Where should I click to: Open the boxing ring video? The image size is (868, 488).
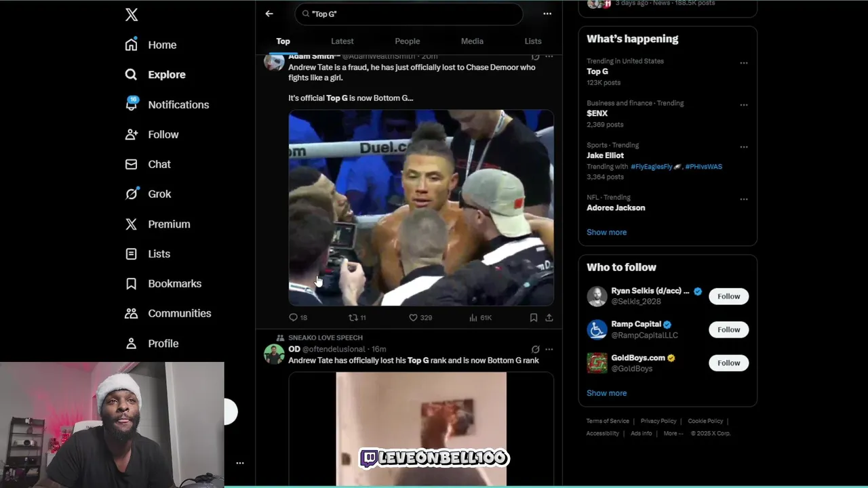pos(421,207)
